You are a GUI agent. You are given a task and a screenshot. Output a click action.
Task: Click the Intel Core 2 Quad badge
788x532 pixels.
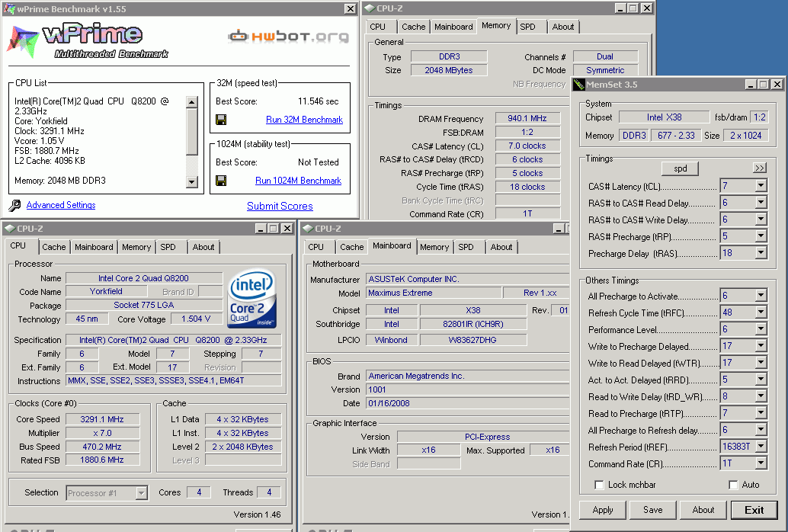click(x=252, y=299)
